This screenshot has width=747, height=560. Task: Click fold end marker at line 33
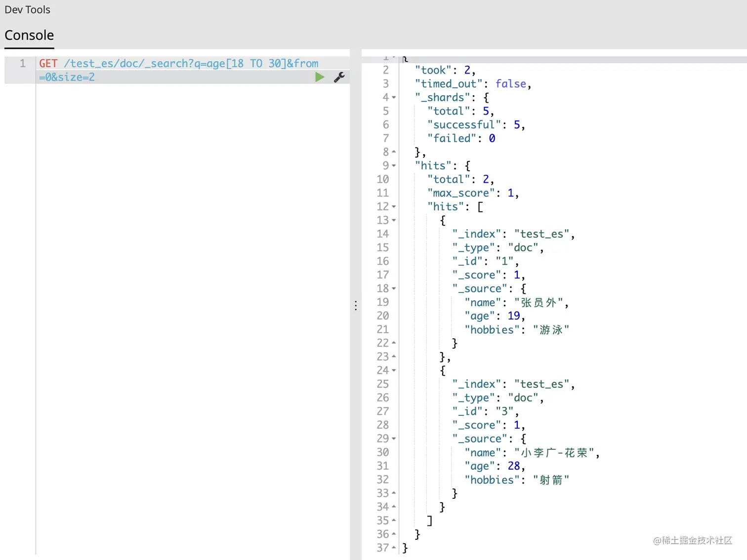(x=394, y=493)
